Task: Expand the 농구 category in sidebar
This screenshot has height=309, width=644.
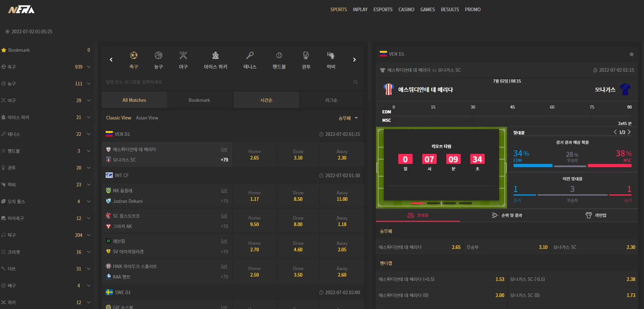Action: (88, 84)
